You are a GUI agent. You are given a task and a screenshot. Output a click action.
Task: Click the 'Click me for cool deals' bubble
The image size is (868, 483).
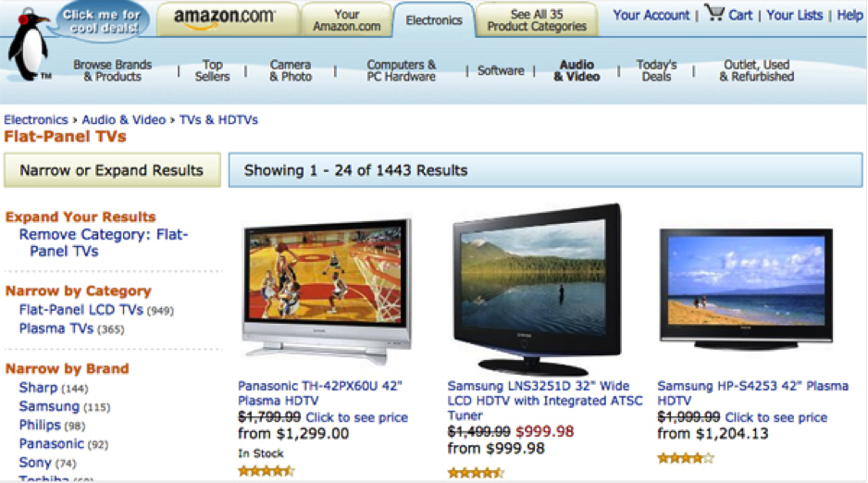(x=101, y=20)
